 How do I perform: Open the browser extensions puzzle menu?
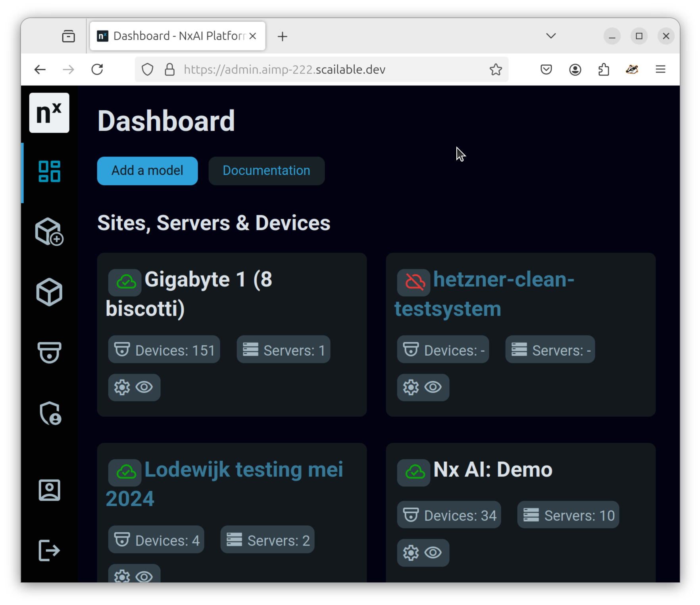tap(603, 69)
